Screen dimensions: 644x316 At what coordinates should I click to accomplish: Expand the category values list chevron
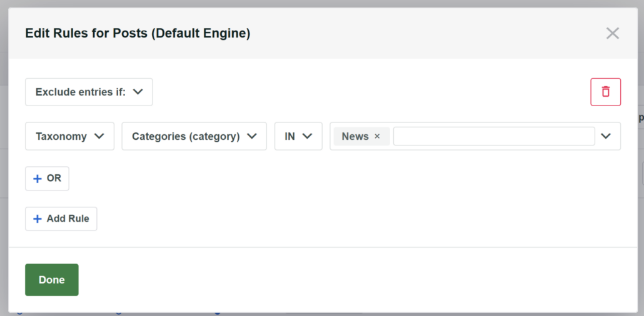pyautogui.click(x=606, y=136)
